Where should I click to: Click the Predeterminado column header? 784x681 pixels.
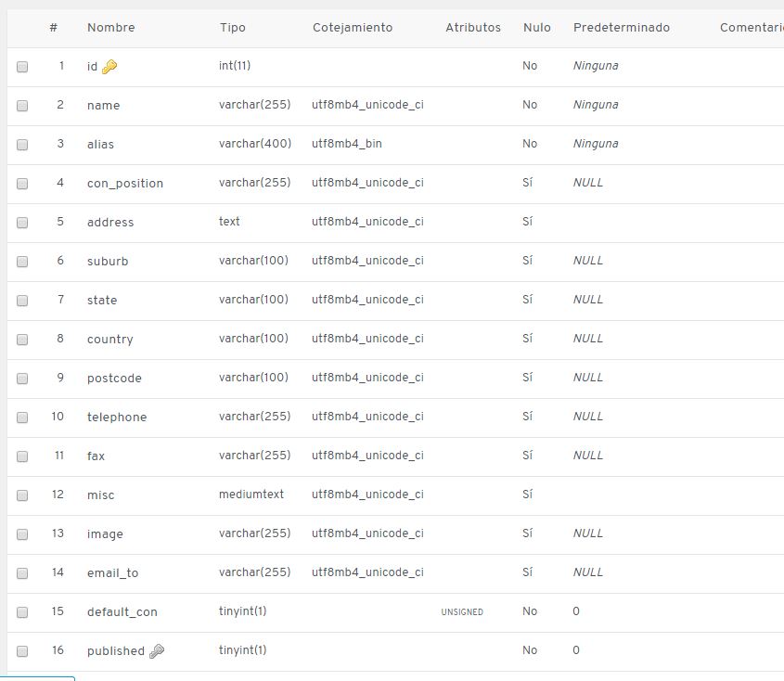tap(621, 28)
